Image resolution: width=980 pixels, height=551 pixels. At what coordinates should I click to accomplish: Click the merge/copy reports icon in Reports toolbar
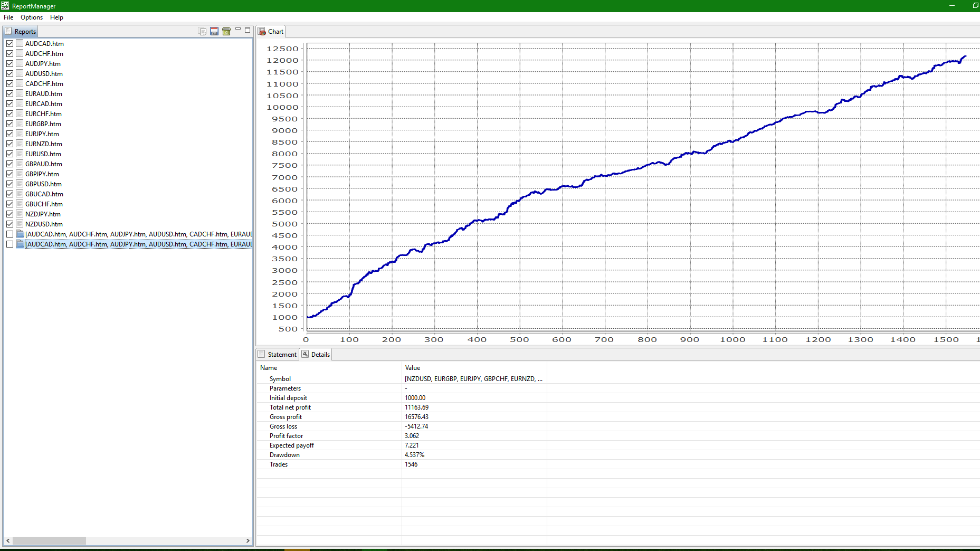(x=202, y=31)
